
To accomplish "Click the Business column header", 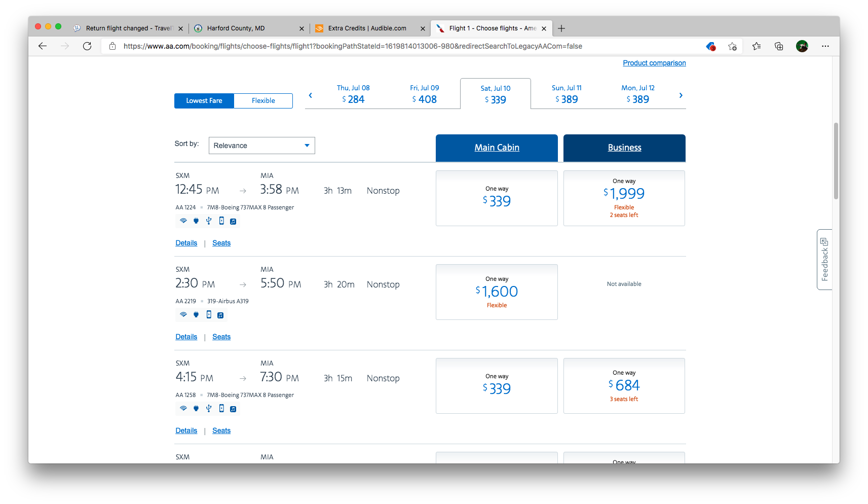I will (x=624, y=148).
